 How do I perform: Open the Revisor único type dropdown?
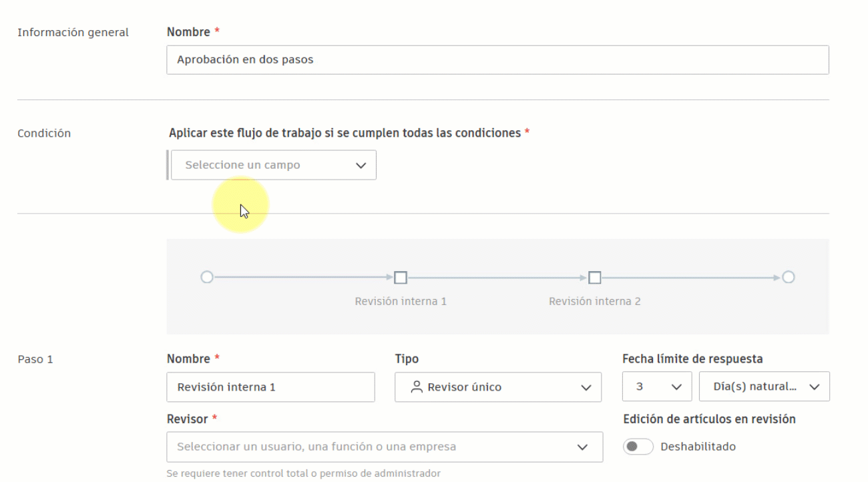[497, 387]
